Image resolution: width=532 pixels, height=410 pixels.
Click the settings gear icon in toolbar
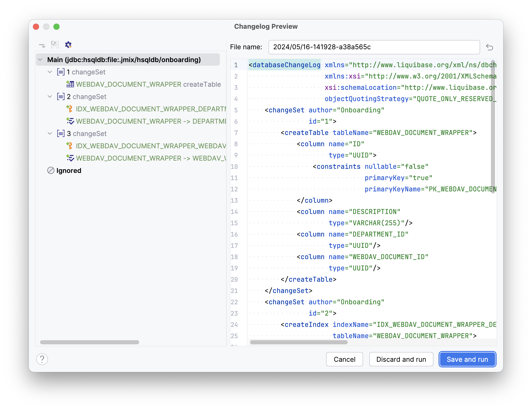pyautogui.click(x=68, y=45)
